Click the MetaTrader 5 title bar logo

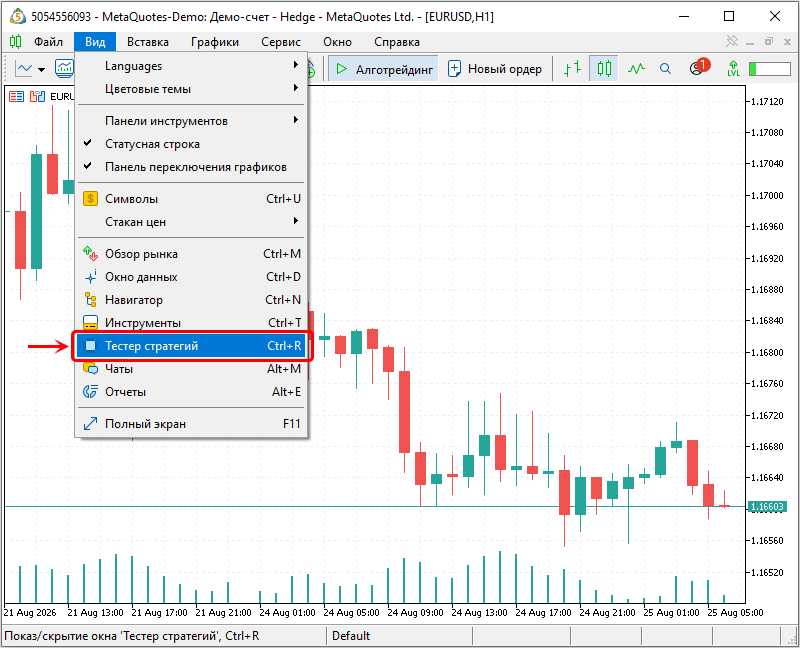pos(17,16)
